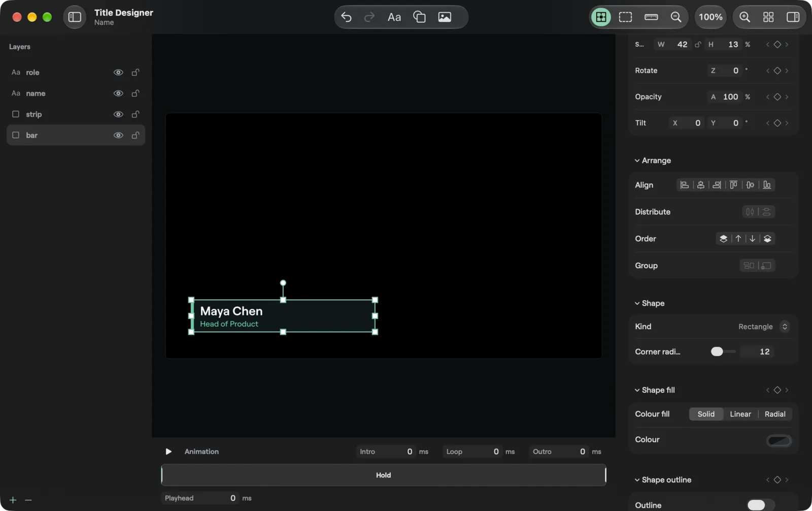Select the strip layer row

76,114
